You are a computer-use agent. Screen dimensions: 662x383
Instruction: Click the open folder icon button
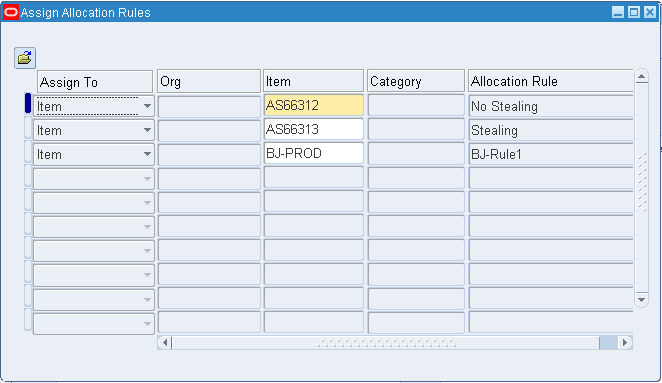(24, 58)
